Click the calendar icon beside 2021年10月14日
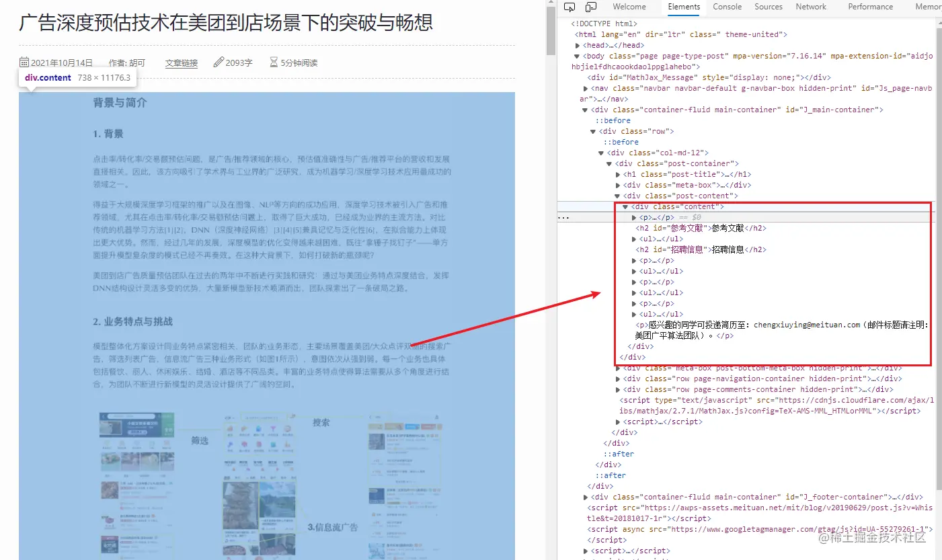This screenshot has width=942, height=560. [24, 63]
